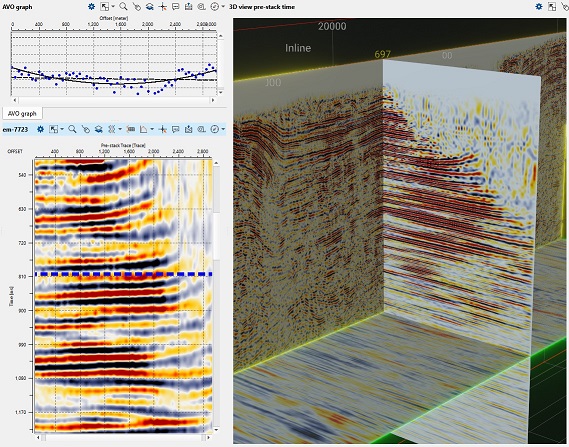
Task: Click the annotation comment icon in AVO toolbar
Action: click(x=176, y=7)
